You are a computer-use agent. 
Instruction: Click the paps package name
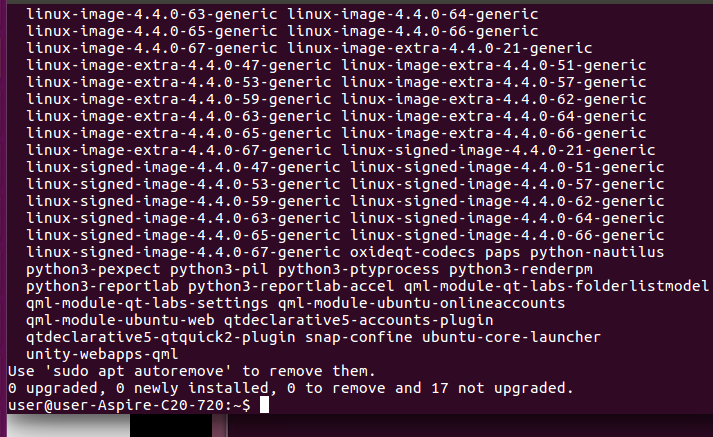click(x=502, y=253)
